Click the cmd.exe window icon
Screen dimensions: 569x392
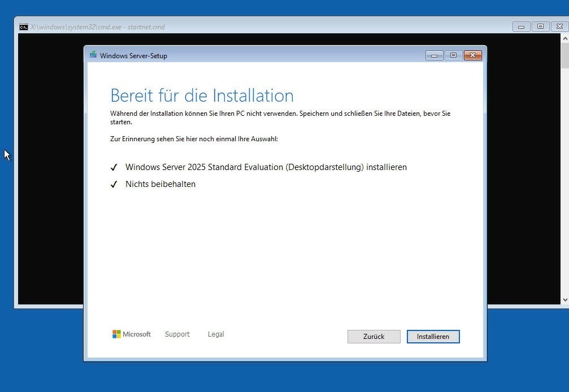pyautogui.click(x=24, y=27)
